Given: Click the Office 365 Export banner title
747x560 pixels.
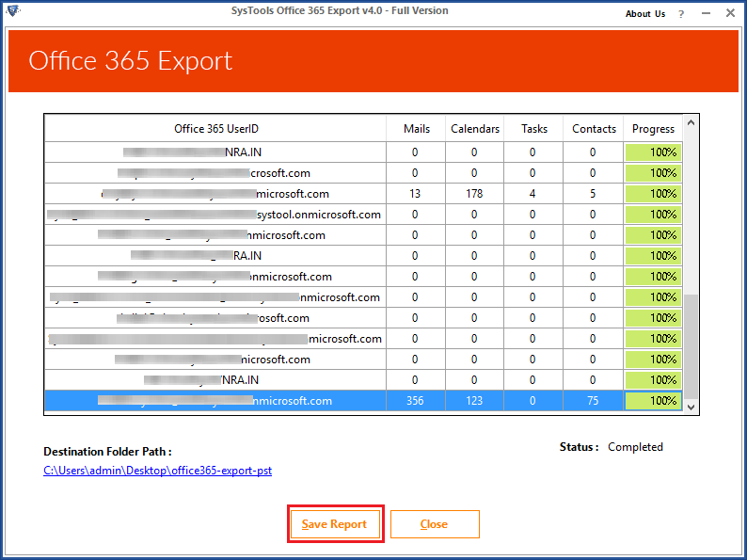Looking at the screenshot, I should click(130, 61).
